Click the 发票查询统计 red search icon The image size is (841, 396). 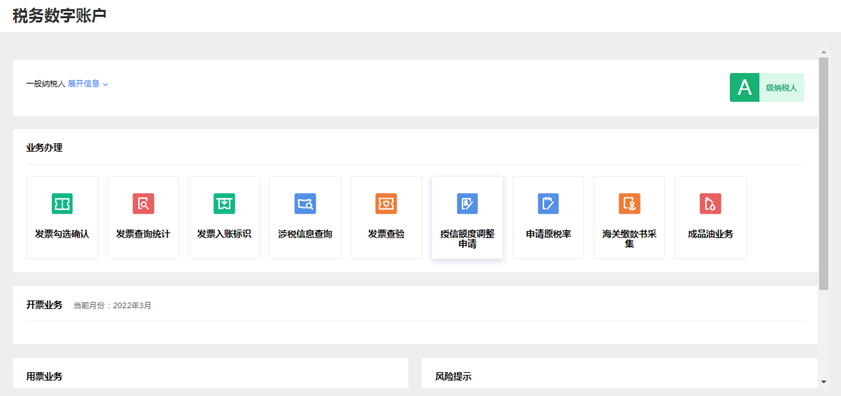click(x=143, y=203)
